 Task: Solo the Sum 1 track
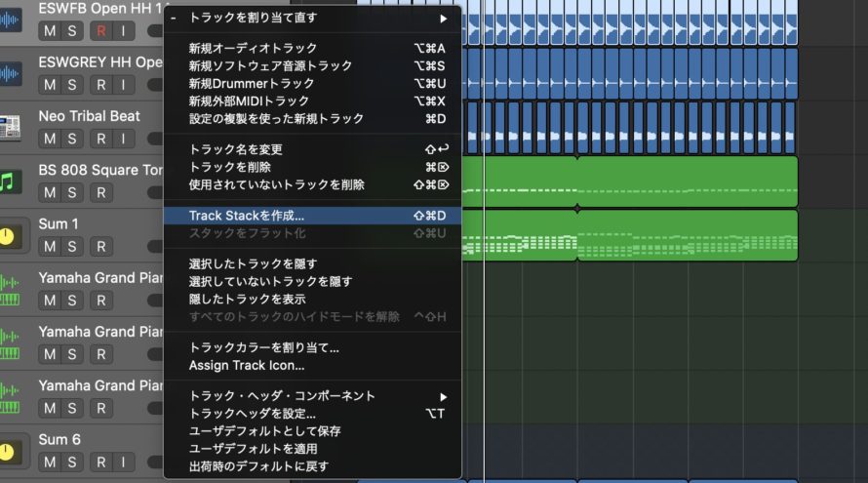(x=72, y=246)
